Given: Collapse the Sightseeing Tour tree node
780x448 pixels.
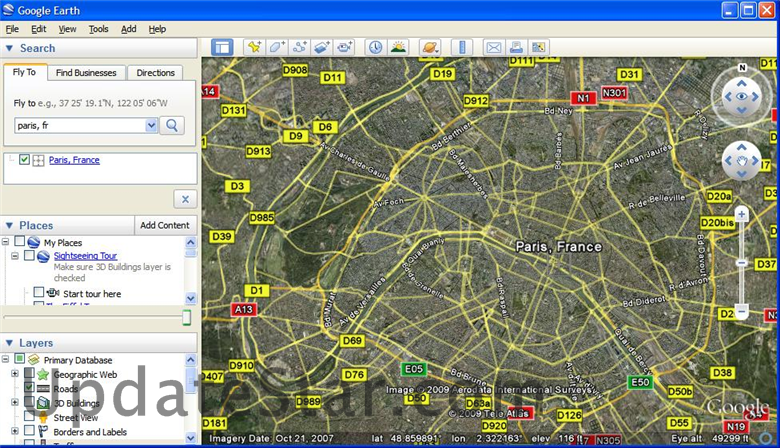Looking at the screenshot, I should click(x=15, y=256).
